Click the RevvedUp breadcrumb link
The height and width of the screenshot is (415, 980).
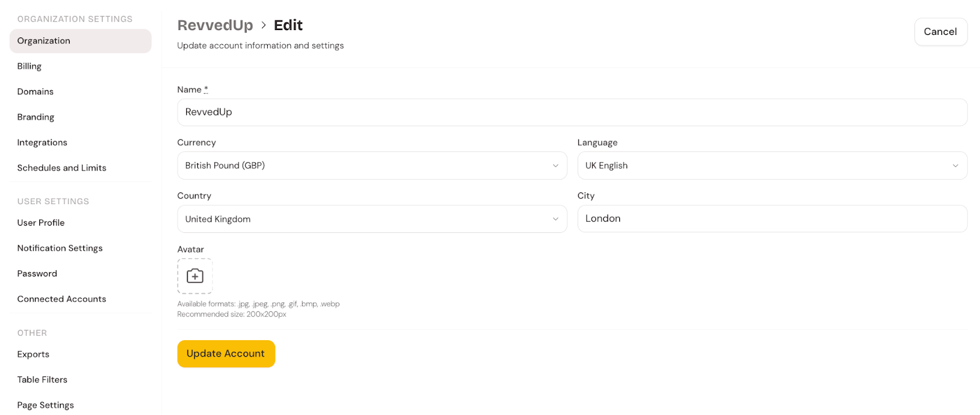click(x=215, y=25)
